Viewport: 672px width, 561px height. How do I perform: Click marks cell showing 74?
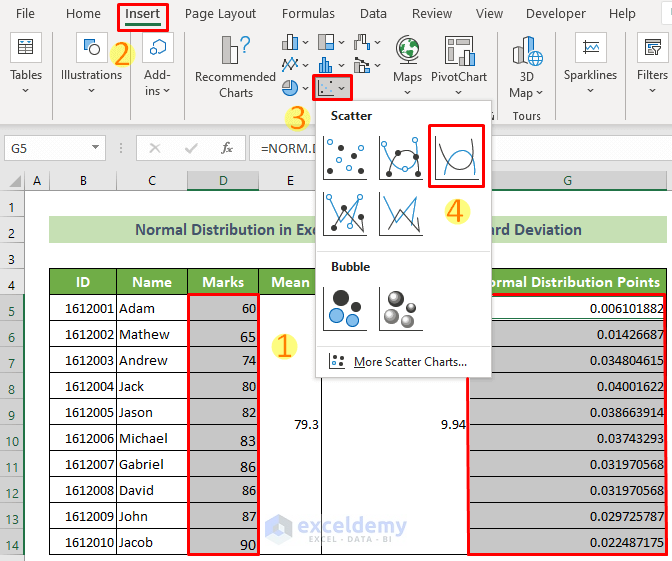point(223,360)
